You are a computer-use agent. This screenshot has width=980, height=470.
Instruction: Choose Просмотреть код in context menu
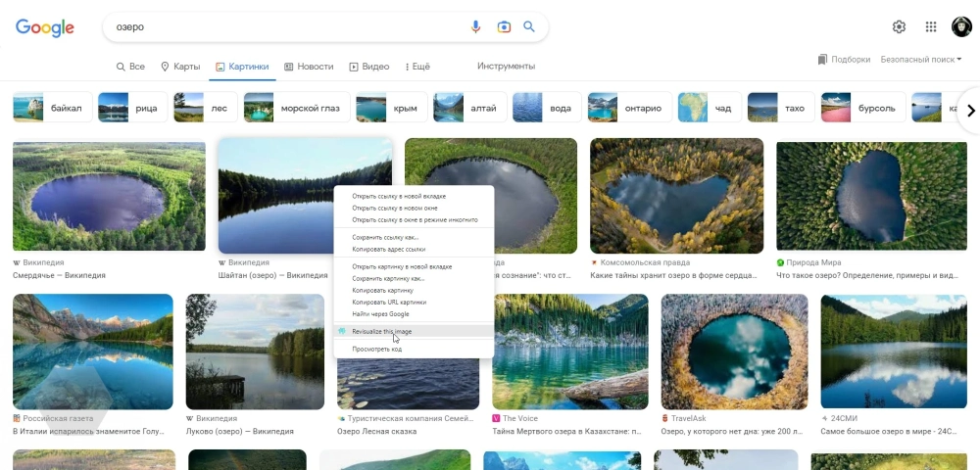(377, 349)
